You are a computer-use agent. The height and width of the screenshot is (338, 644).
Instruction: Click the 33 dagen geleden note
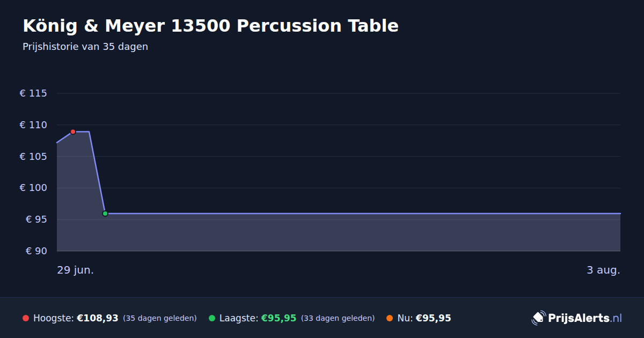338,319
